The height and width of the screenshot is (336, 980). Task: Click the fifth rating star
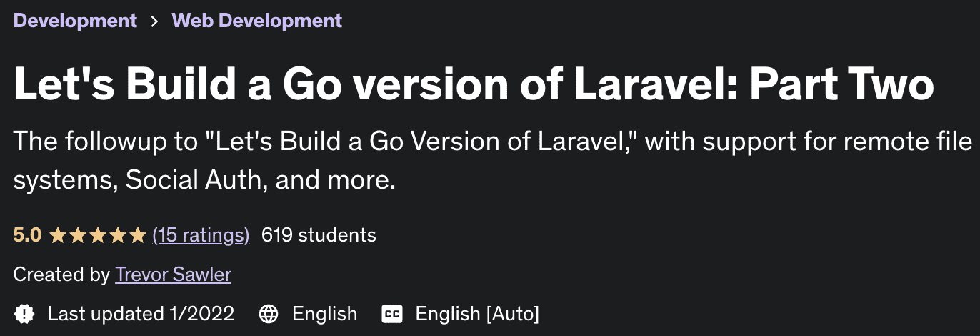tap(137, 234)
